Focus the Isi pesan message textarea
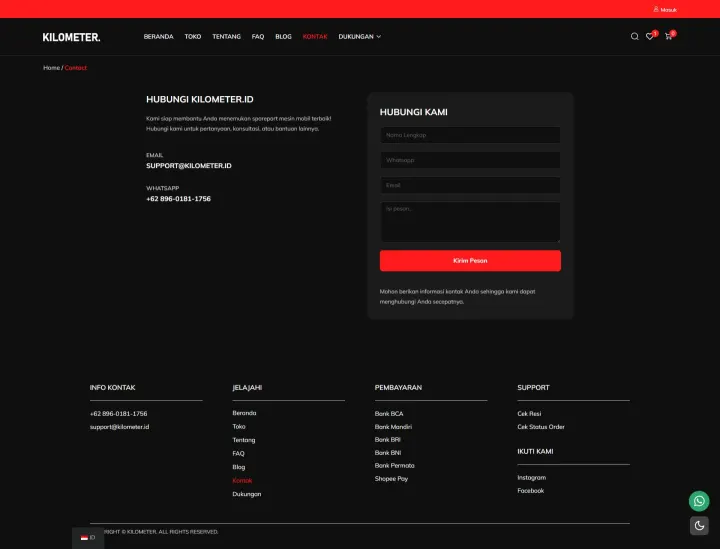The image size is (720, 549). click(x=470, y=222)
